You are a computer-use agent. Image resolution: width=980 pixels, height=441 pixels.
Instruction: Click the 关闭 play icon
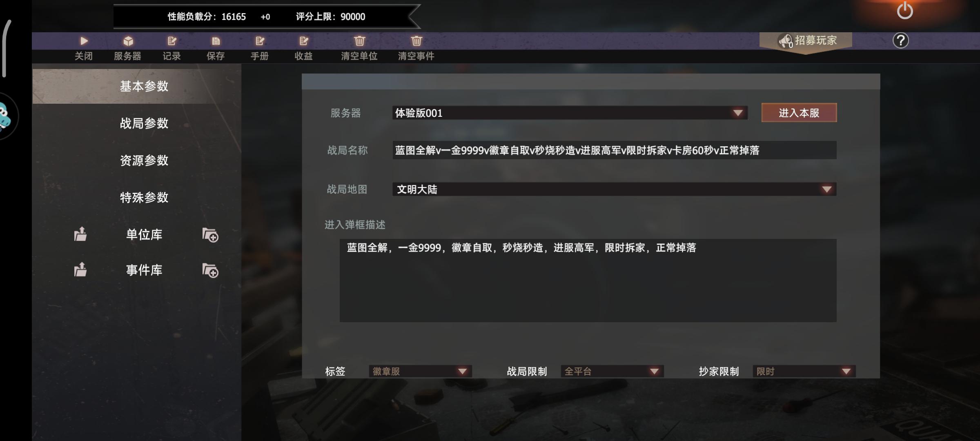[84, 41]
